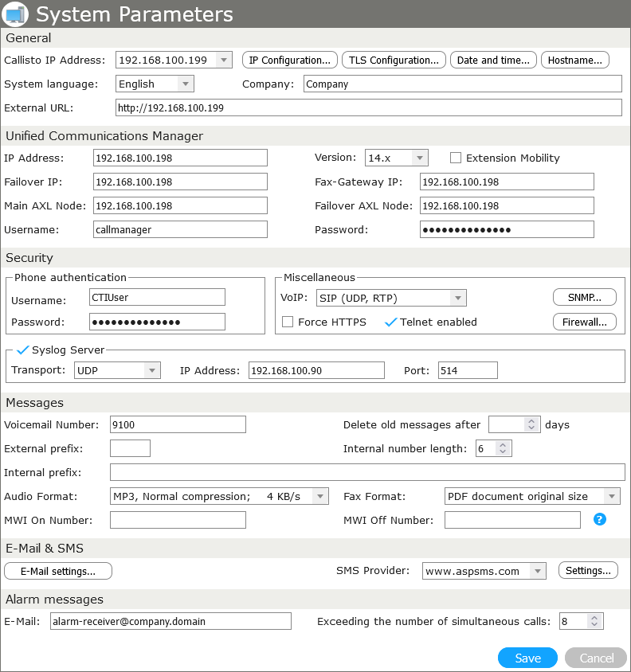Click the Company name field
The height and width of the screenshot is (672, 631).
(462, 84)
